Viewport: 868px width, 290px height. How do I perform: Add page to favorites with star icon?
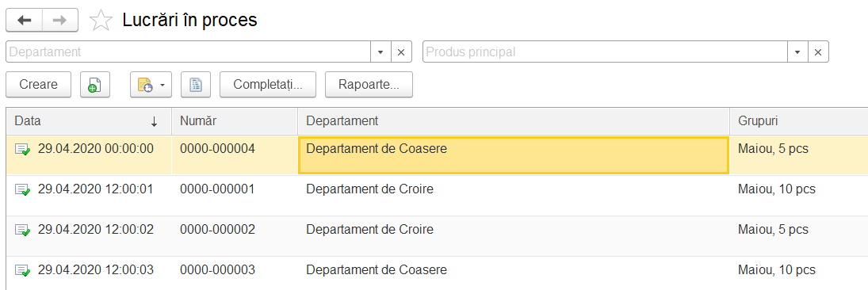tap(100, 21)
